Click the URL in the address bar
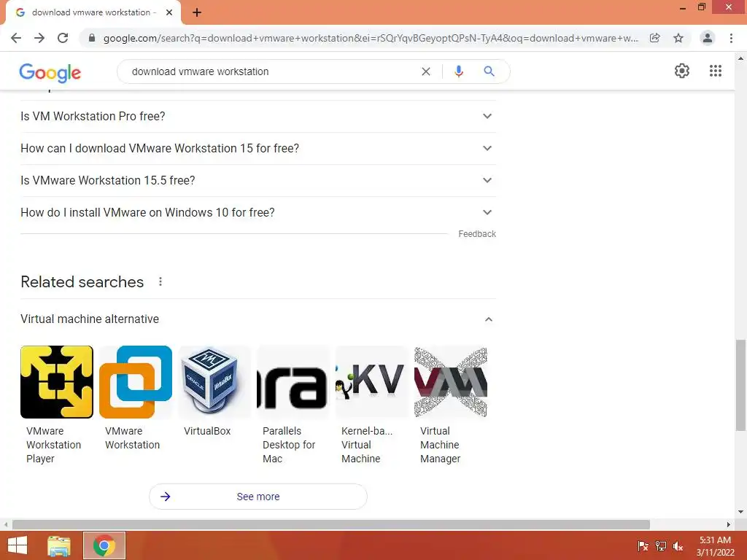The image size is (747, 560). click(x=371, y=38)
